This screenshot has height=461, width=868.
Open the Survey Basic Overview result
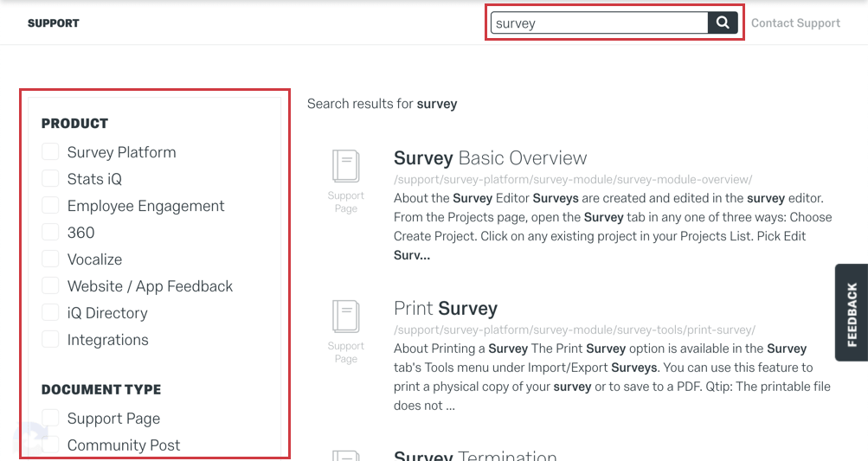click(490, 158)
